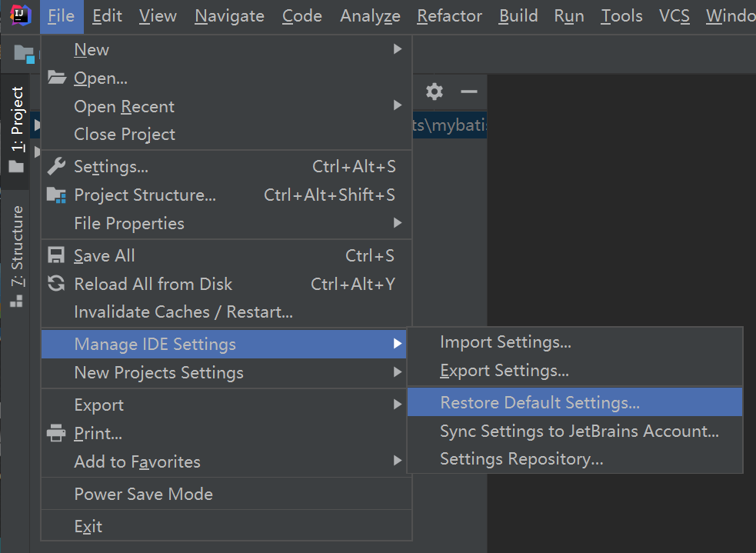Click the Save All floppy disk icon
Viewport: 756px width, 553px height.
coord(56,255)
